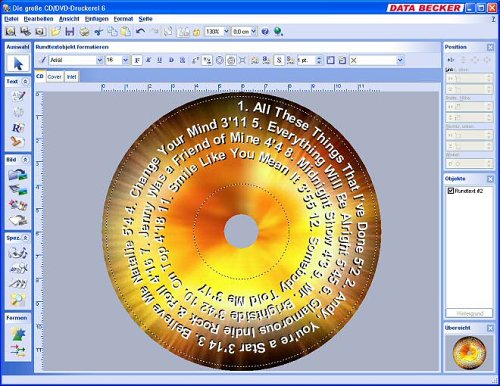Open the Datei menu
The height and width of the screenshot is (386, 500).
point(11,19)
